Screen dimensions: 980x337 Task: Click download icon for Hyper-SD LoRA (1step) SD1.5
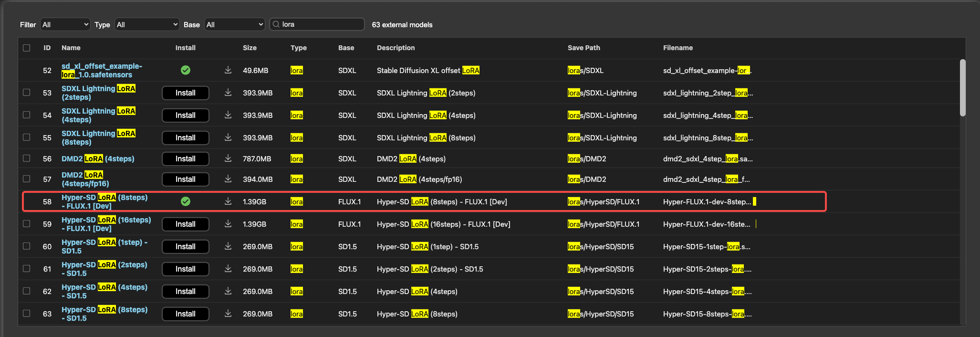pyautogui.click(x=228, y=246)
